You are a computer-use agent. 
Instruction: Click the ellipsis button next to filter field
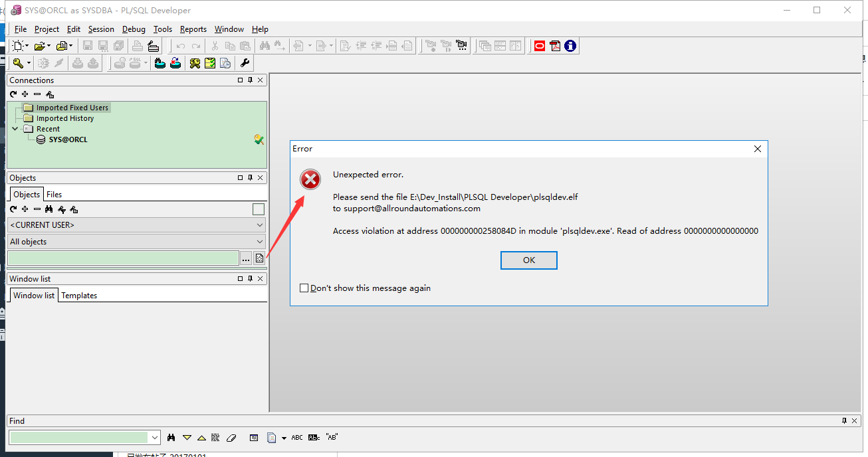pyautogui.click(x=246, y=258)
